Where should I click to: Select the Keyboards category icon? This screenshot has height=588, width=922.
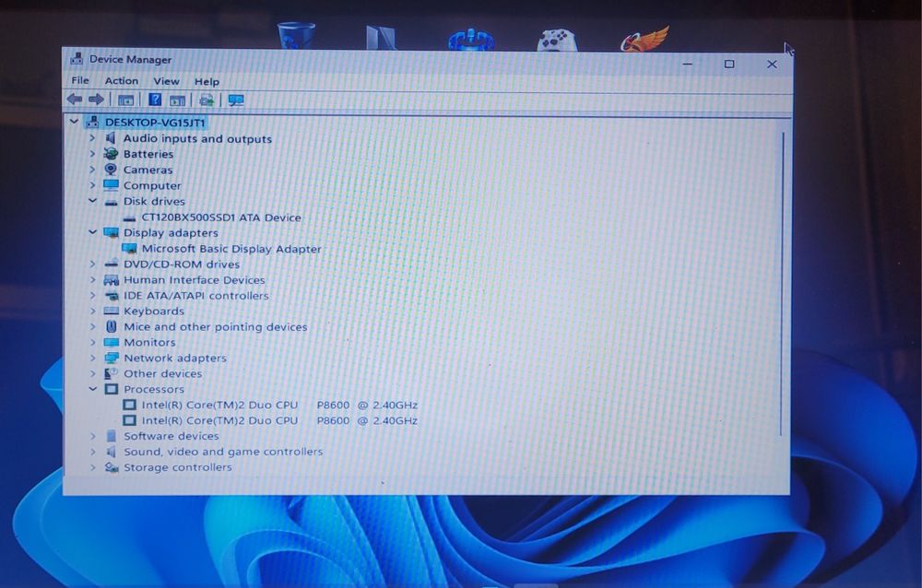click(x=112, y=311)
